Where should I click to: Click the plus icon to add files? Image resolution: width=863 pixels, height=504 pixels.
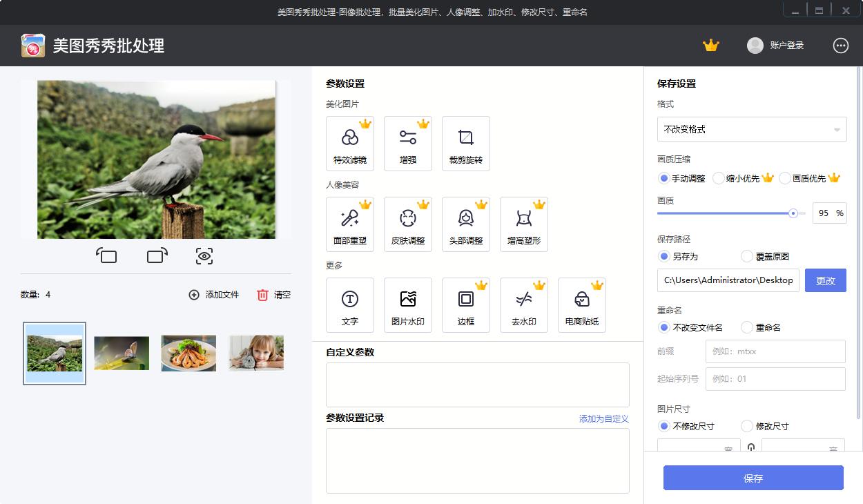194,295
